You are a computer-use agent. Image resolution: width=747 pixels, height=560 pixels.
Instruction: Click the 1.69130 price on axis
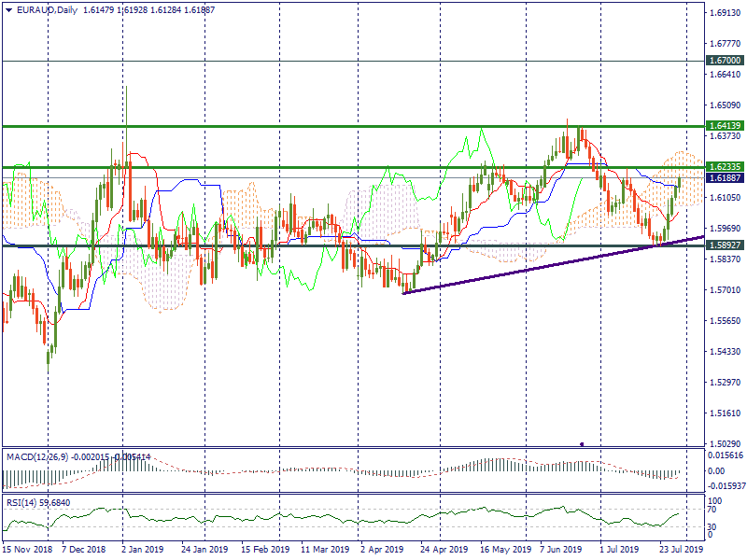click(725, 13)
